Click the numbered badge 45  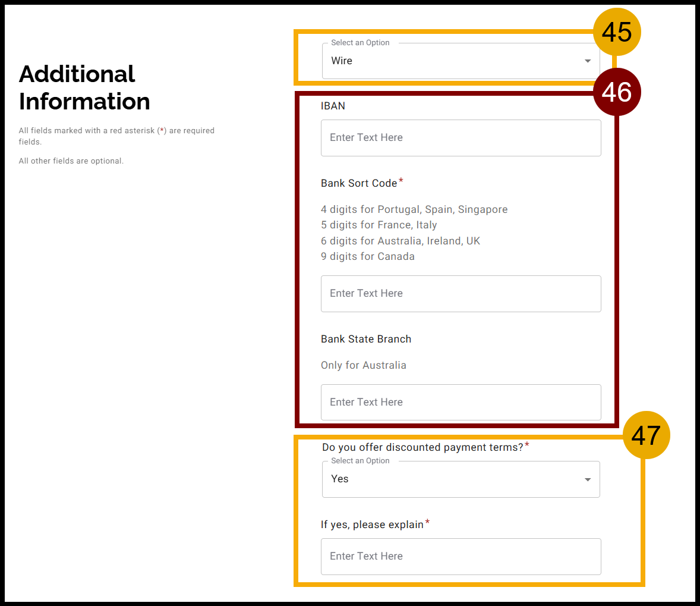(x=617, y=32)
